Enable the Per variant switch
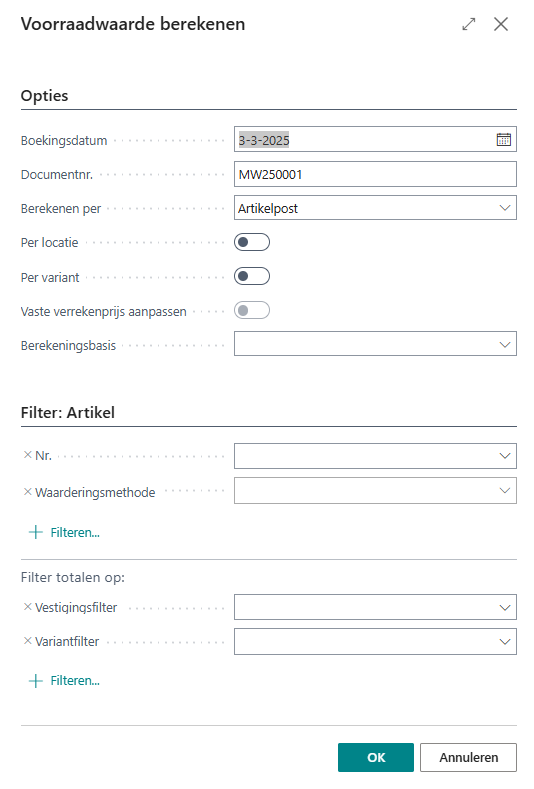Screen dimensions: 534x789 point(252,276)
